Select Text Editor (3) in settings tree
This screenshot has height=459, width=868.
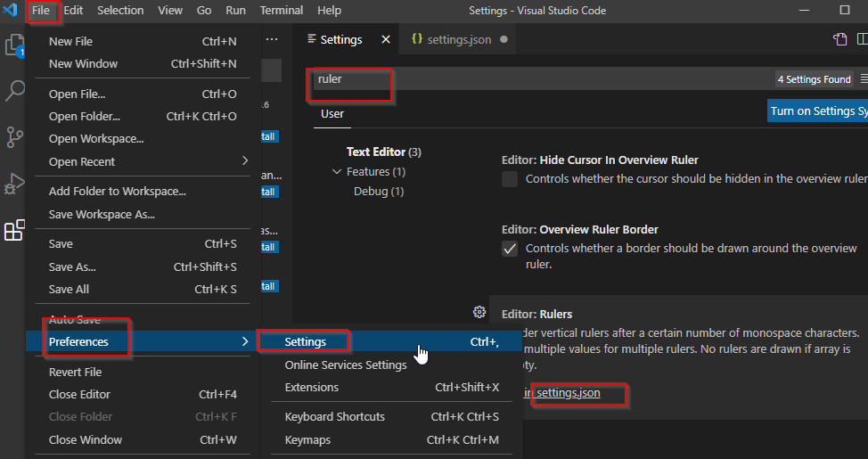coord(383,152)
